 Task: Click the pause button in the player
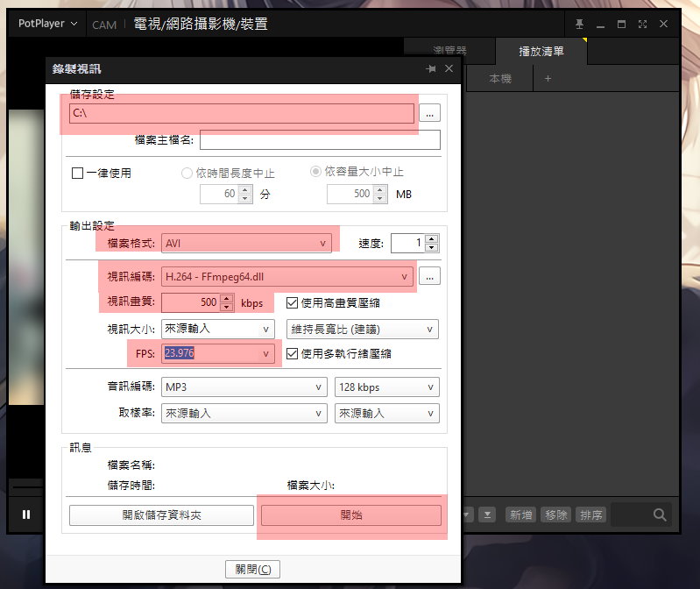point(25,514)
